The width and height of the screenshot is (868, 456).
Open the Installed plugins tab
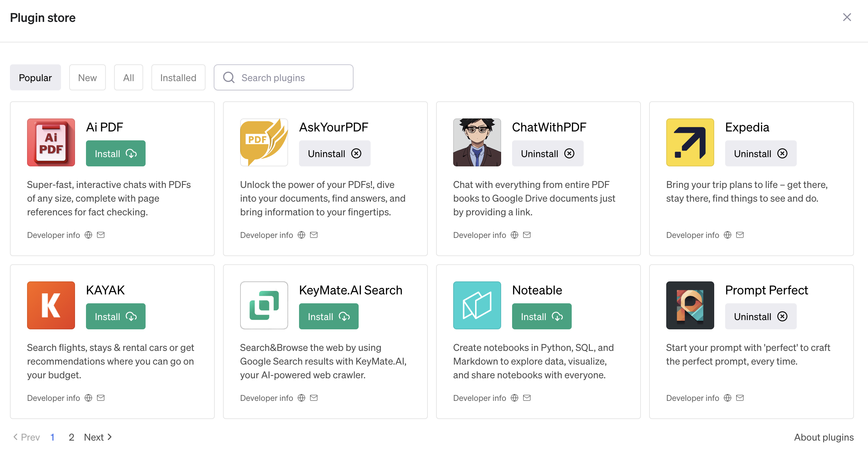tap(178, 77)
